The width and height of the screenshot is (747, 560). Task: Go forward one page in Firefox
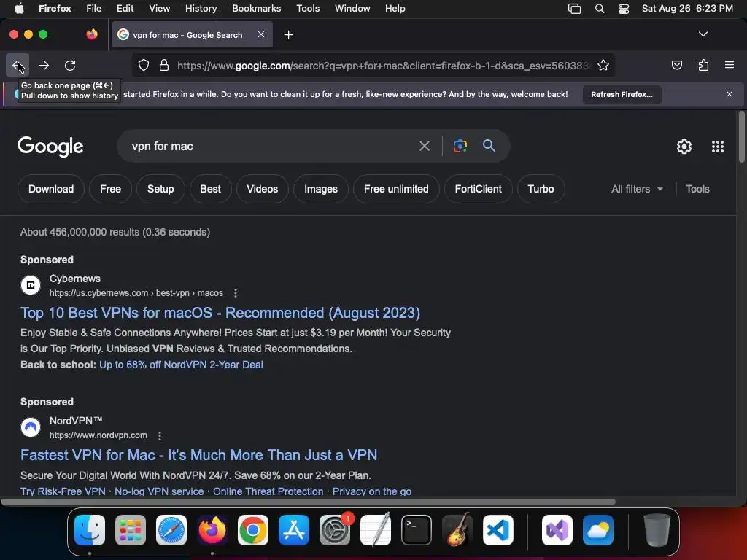[44, 65]
